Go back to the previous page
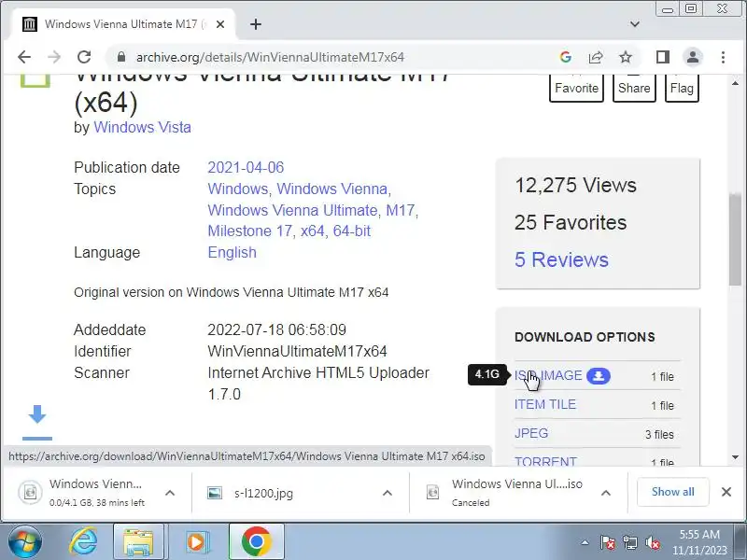Screen dimensions: 747x560 pyautogui.click(x=24, y=57)
